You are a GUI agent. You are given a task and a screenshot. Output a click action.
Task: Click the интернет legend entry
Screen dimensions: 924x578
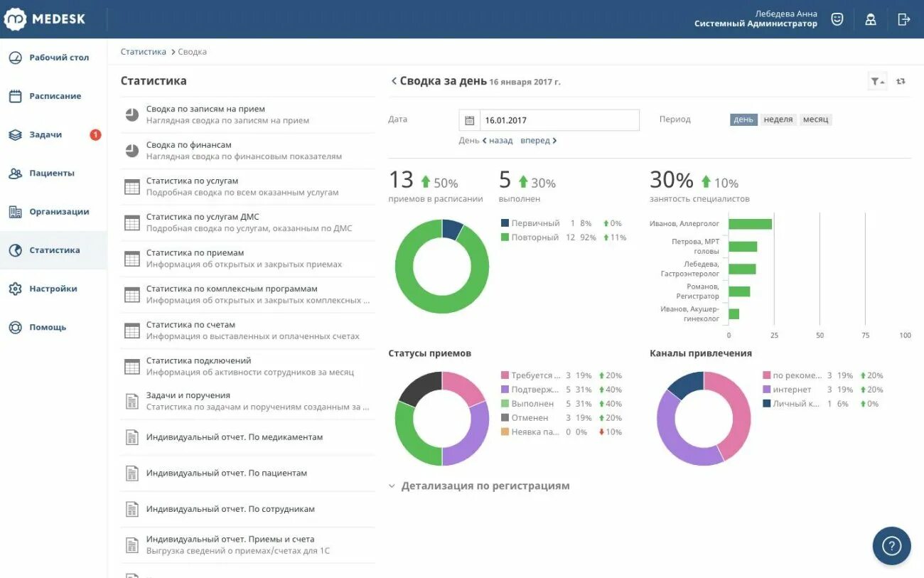click(x=822, y=390)
